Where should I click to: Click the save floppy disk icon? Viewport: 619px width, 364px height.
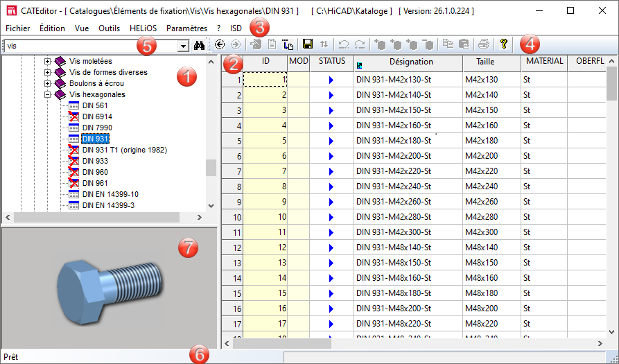pyautogui.click(x=308, y=44)
